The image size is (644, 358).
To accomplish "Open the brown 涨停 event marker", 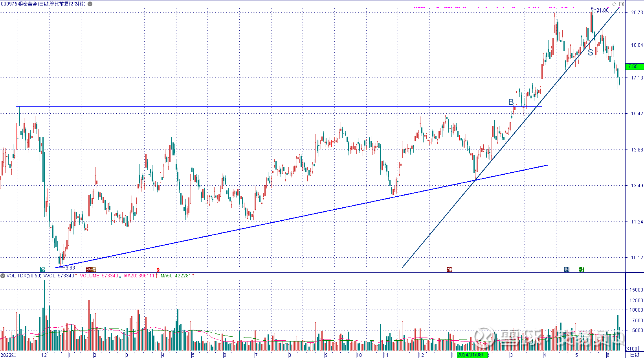I will point(91,269).
